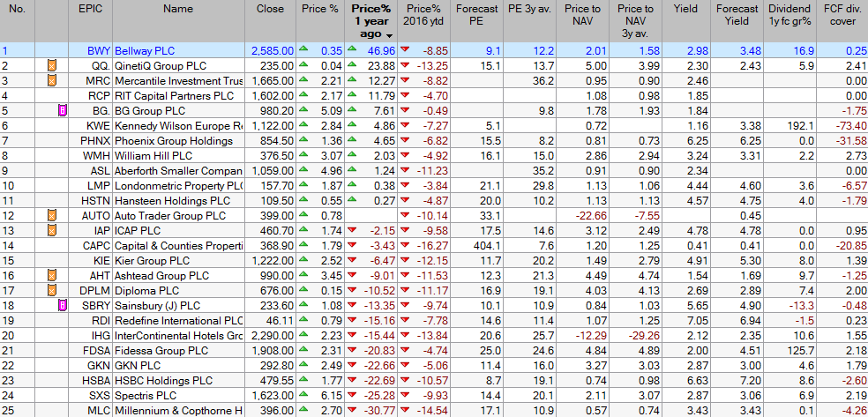Click the orange note icon beside QinetiQ Group
The image size is (868, 417).
[x=51, y=66]
